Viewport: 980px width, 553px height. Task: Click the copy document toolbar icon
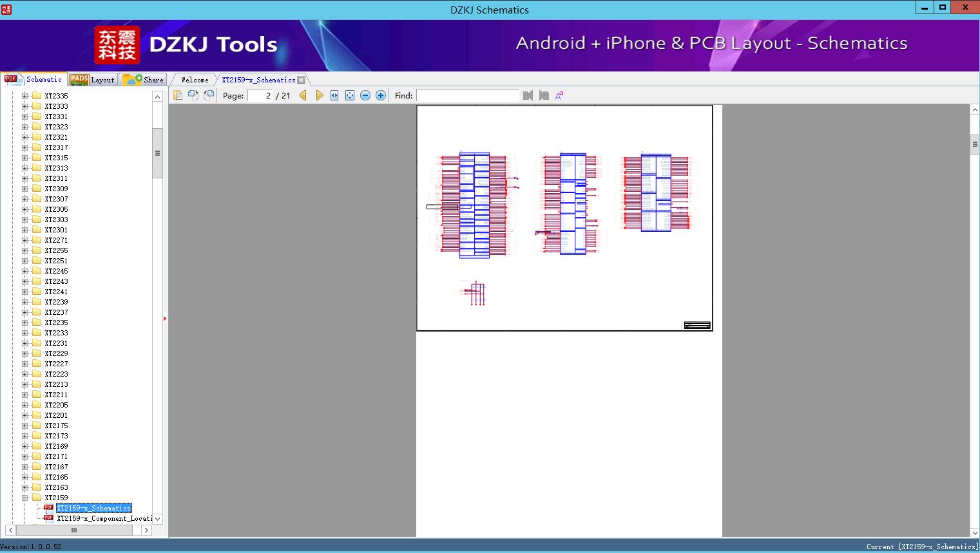[x=178, y=95]
